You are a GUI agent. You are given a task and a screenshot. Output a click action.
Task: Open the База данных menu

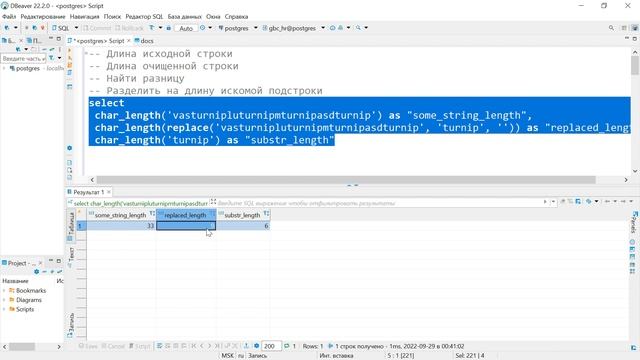184,17
